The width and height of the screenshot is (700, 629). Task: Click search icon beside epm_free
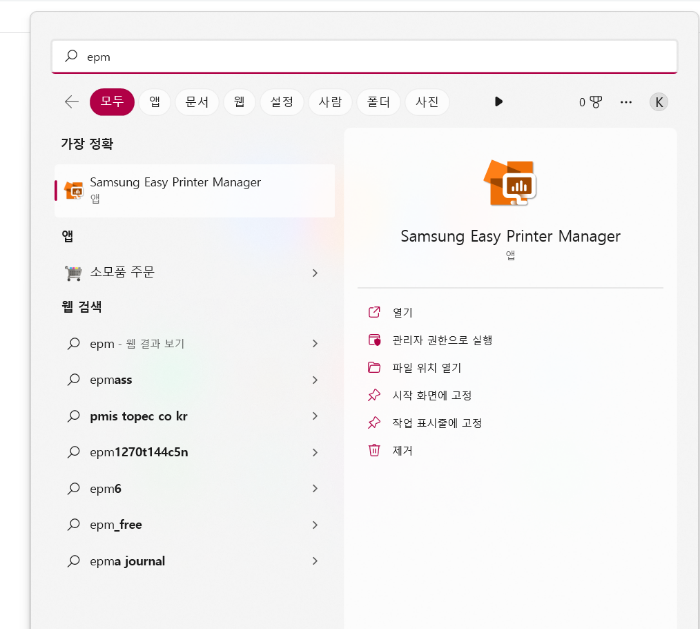(x=73, y=525)
